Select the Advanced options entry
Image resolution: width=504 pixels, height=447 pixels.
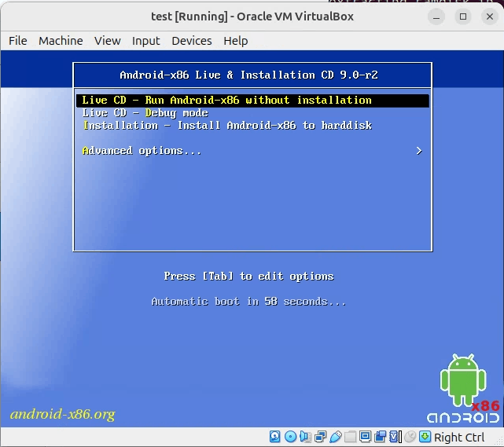point(142,151)
